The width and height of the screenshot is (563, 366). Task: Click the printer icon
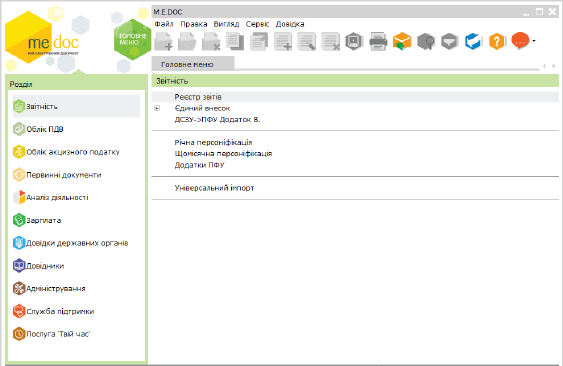(378, 42)
